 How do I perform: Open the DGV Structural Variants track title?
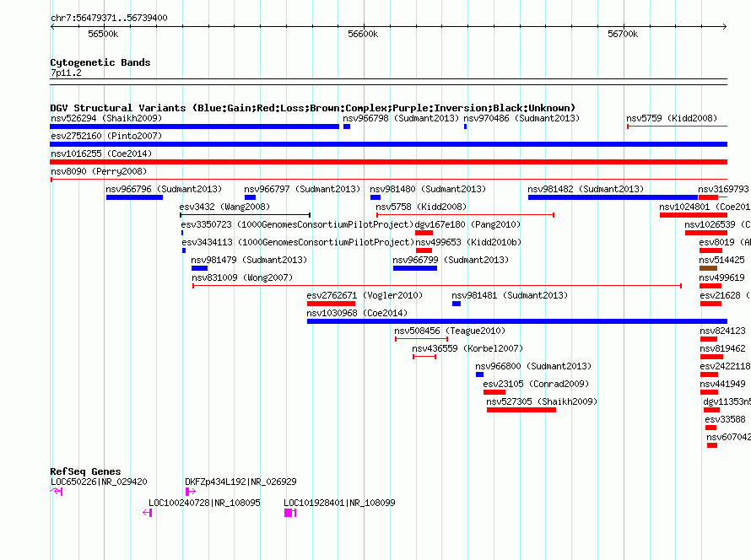coord(313,108)
